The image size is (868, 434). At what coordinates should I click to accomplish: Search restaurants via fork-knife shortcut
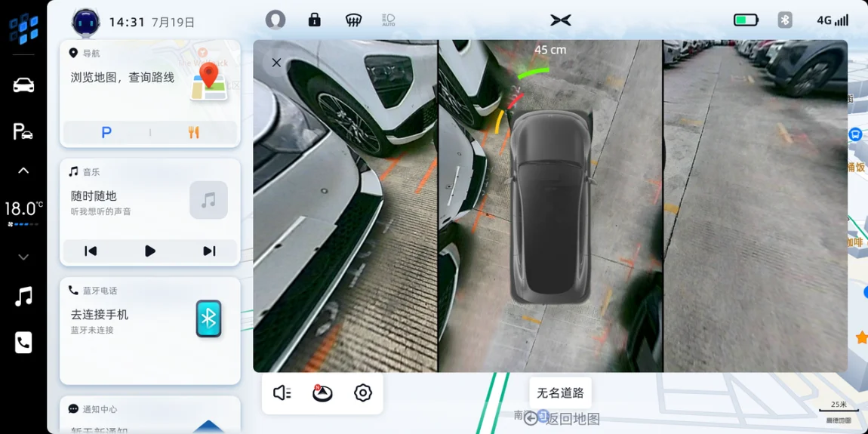pyautogui.click(x=194, y=133)
